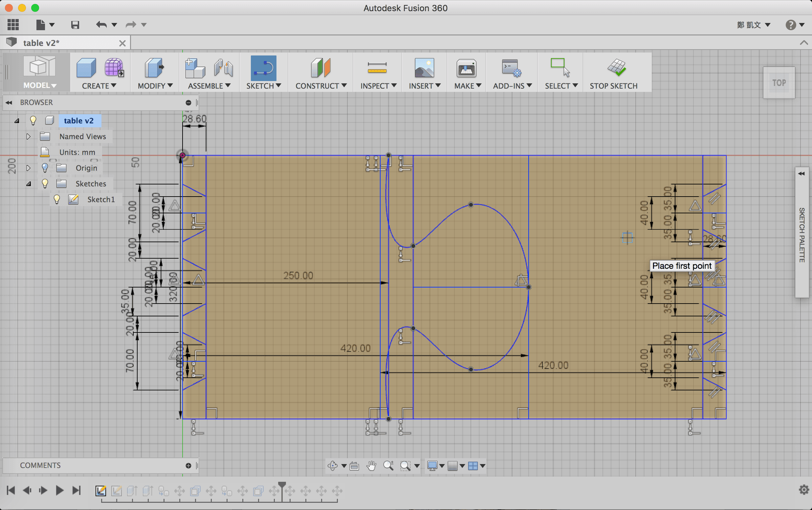
Task: Collapse the table v2 root node
Action: [x=17, y=121]
